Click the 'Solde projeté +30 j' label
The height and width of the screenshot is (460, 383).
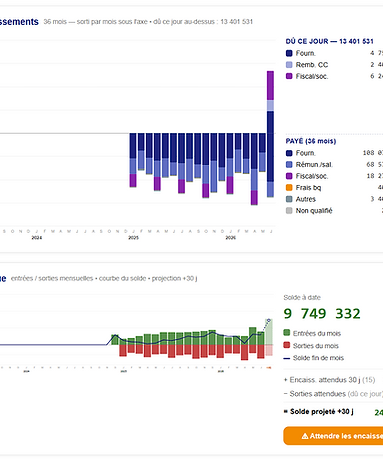point(319,411)
